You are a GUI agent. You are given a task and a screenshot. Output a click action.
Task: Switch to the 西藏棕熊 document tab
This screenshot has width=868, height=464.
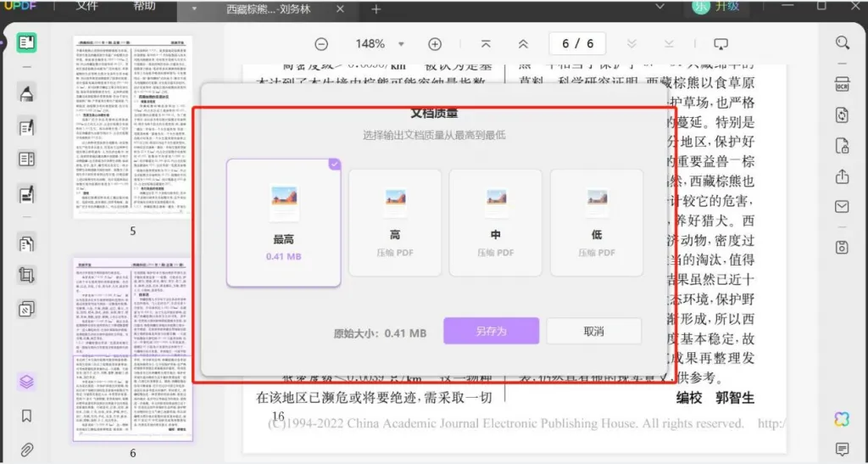pyautogui.click(x=269, y=9)
